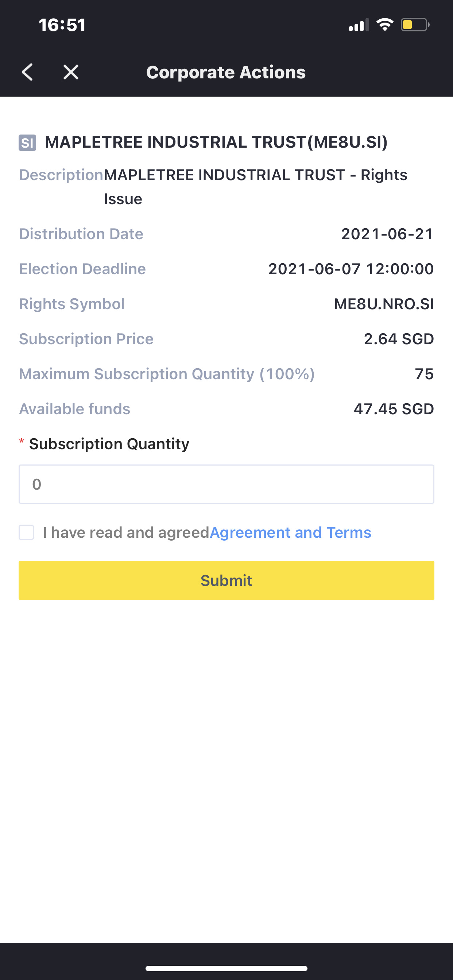Tap the 2021-06-21 distribution date
Image resolution: width=453 pixels, height=980 pixels.
[x=387, y=234]
